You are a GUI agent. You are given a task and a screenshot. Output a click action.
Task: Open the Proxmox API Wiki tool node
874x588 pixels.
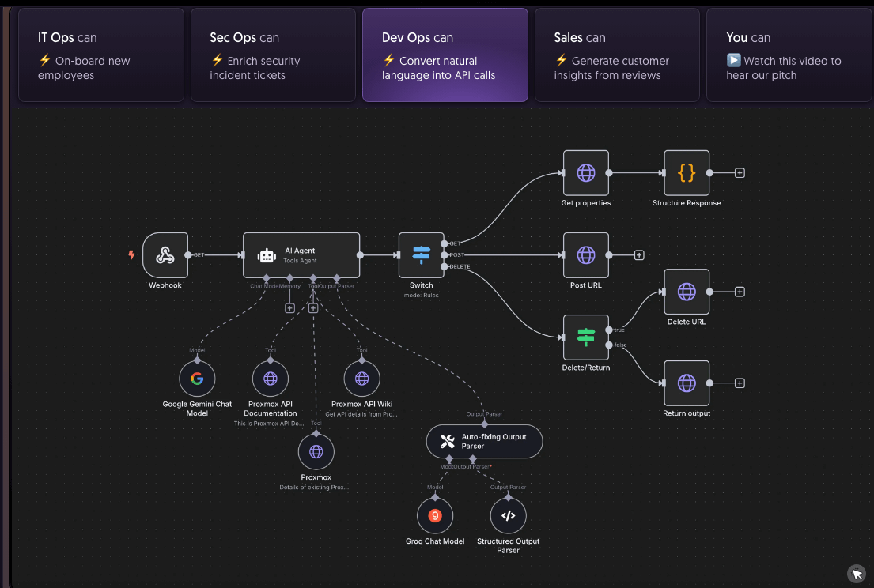click(x=361, y=379)
